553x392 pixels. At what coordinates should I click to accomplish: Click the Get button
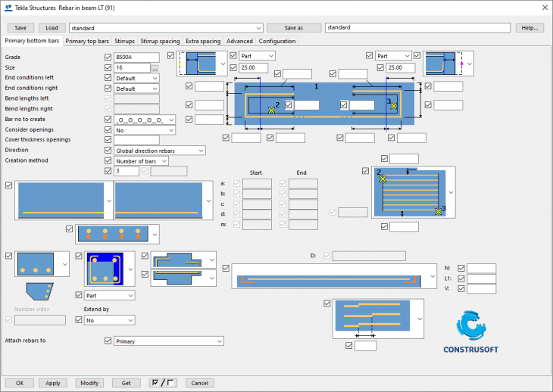[x=127, y=383]
